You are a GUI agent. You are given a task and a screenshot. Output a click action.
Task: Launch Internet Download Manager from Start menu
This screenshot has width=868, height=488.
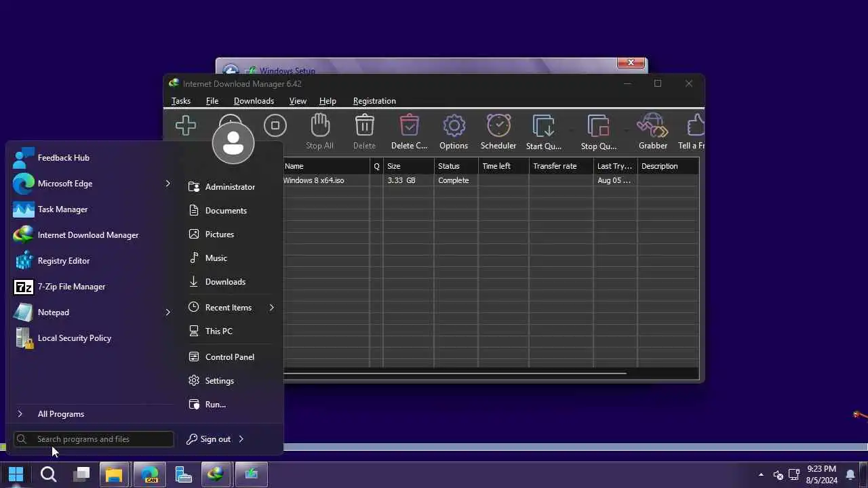[x=92, y=235]
